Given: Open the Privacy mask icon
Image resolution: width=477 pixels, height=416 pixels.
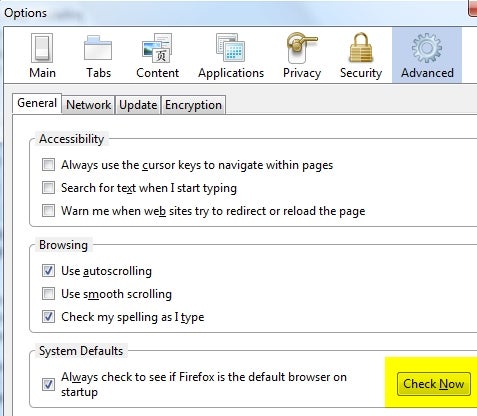Looking at the screenshot, I should pyautogui.click(x=302, y=48).
